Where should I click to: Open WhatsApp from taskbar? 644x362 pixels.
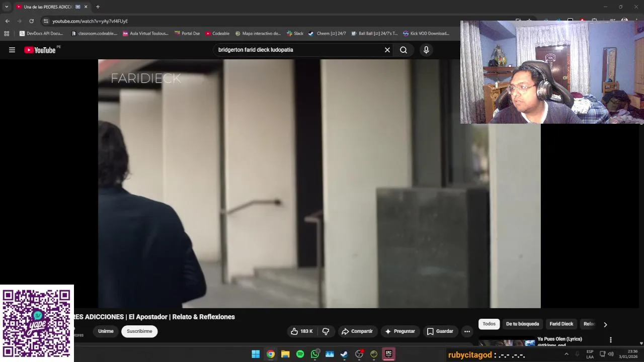[x=315, y=354]
